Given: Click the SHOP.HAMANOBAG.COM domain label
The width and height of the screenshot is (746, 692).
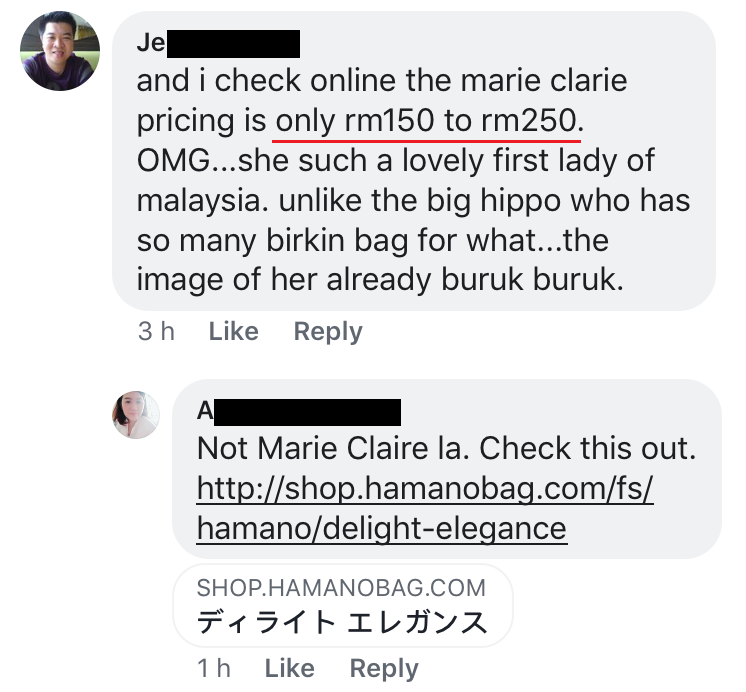Looking at the screenshot, I should (341, 588).
